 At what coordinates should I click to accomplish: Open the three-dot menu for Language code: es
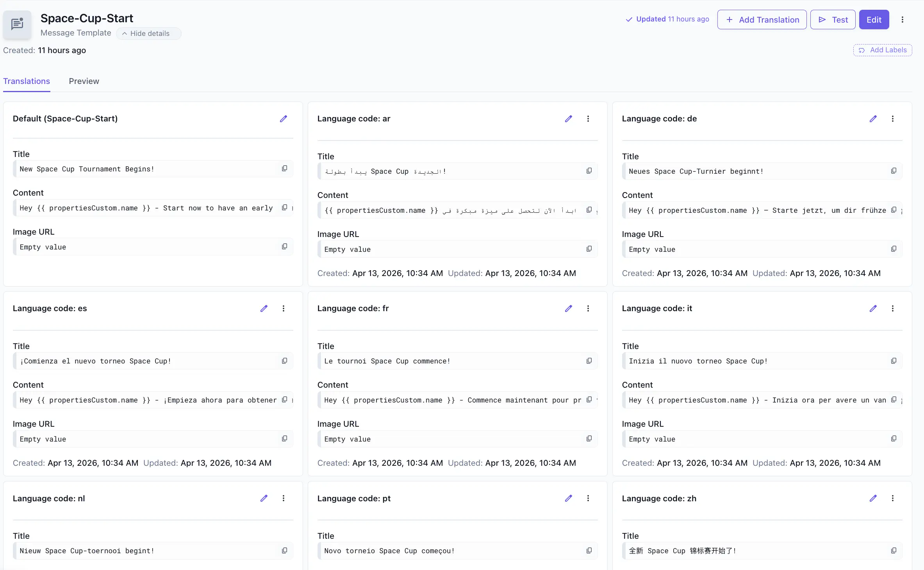click(x=284, y=308)
